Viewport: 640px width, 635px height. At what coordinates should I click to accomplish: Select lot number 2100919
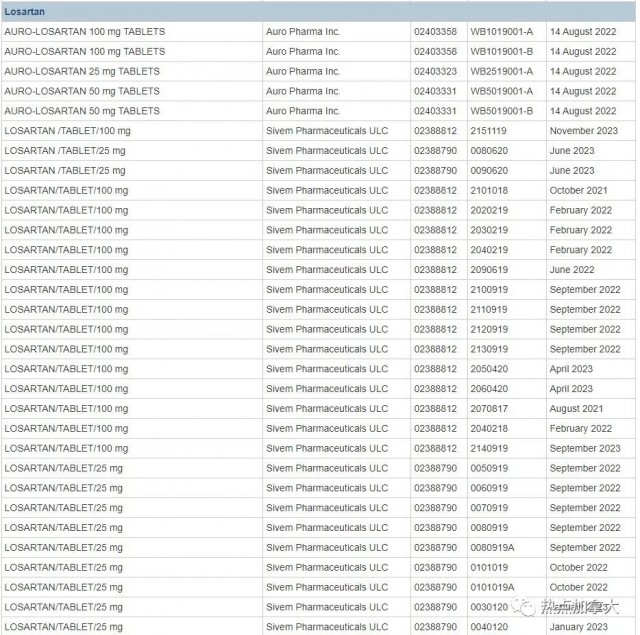point(489,290)
